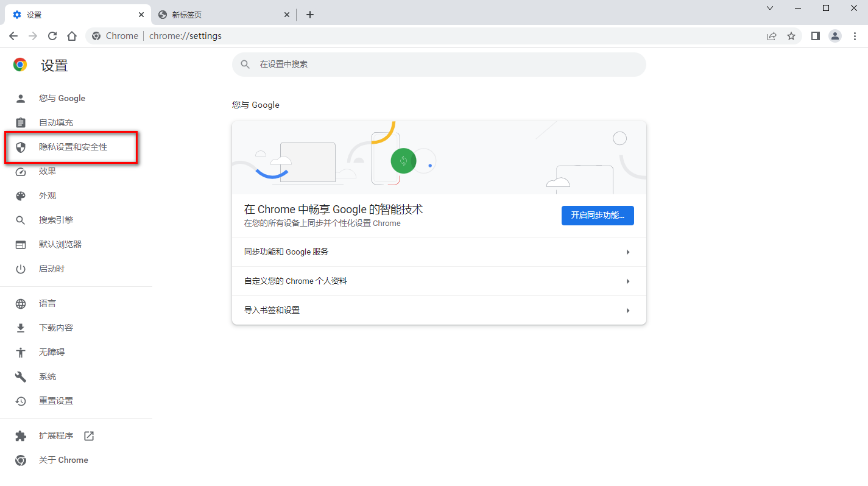
Task: Share this page using the share icon
Action: [x=772, y=36]
